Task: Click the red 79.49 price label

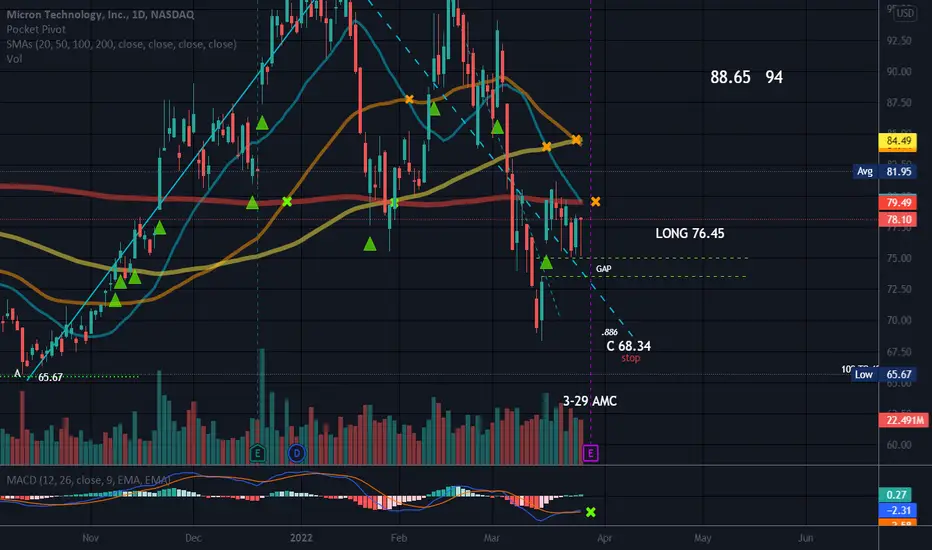Action: [x=898, y=203]
